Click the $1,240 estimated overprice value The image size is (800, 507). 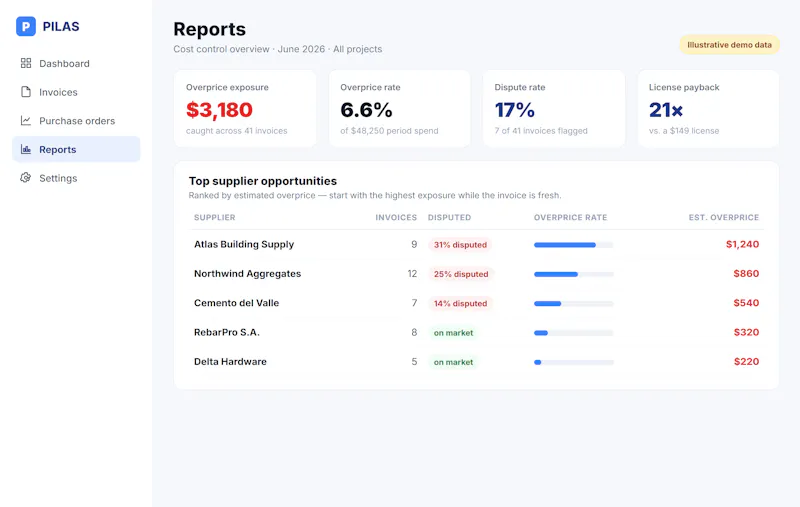pyautogui.click(x=742, y=244)
